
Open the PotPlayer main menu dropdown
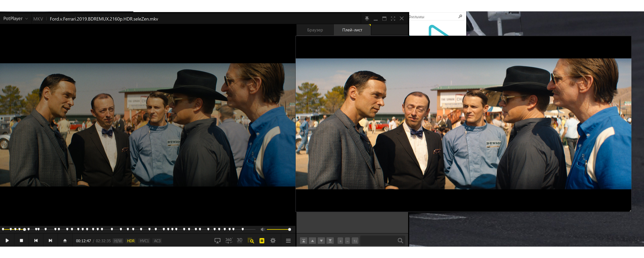click(15, 19)
